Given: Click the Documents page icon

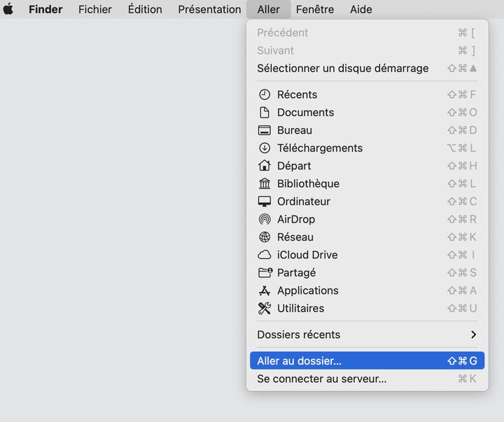Looking at the screenshot, I should point(264,113).
